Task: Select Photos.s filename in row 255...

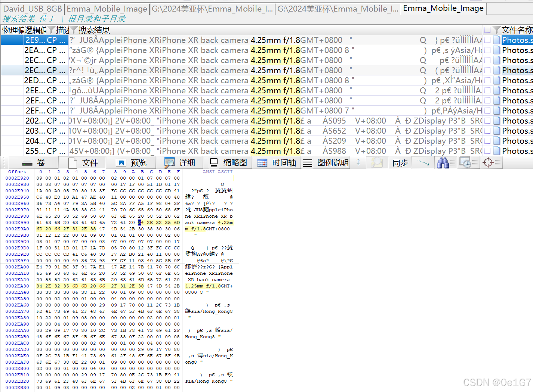Action: (517, 151)
